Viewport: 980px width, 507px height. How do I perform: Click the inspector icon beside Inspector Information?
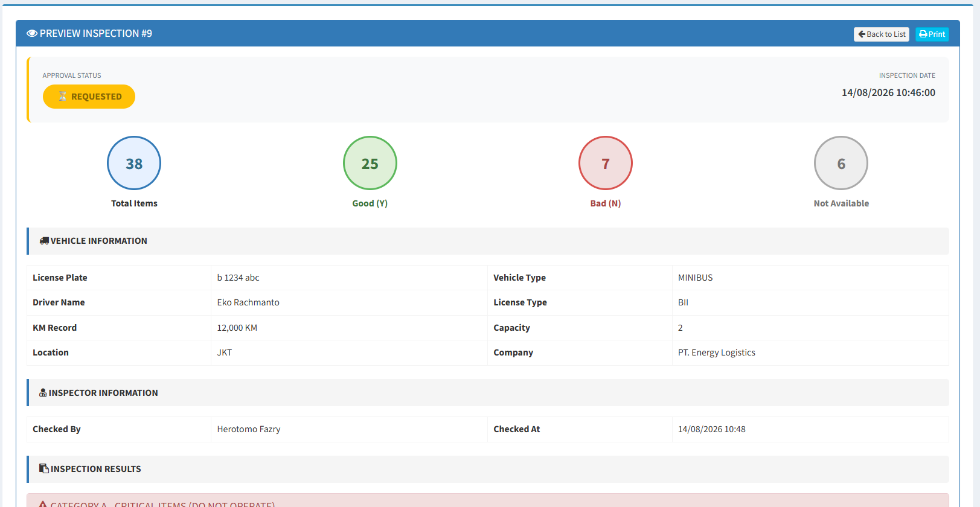(x=43, y=393)
